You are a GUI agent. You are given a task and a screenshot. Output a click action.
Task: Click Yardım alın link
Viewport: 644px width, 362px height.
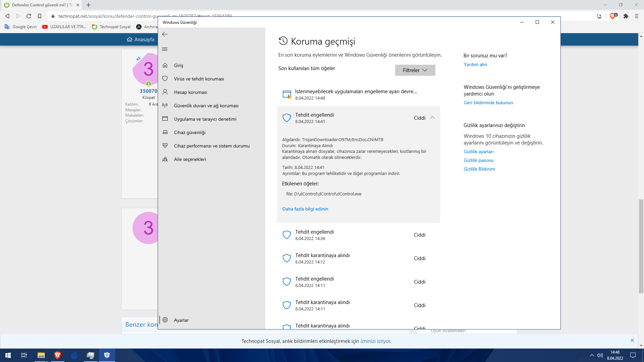click(475, 64)
